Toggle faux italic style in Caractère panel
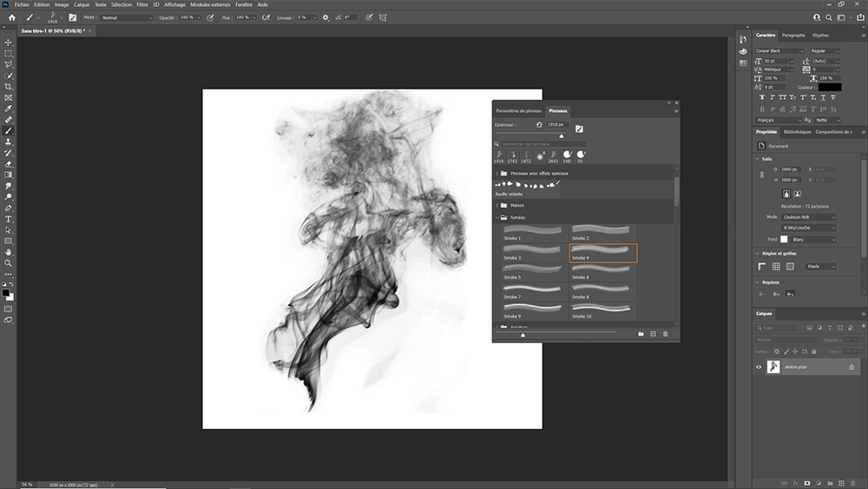Image resolution: width=868 pixels, height=489 pixels. [773, 97]
